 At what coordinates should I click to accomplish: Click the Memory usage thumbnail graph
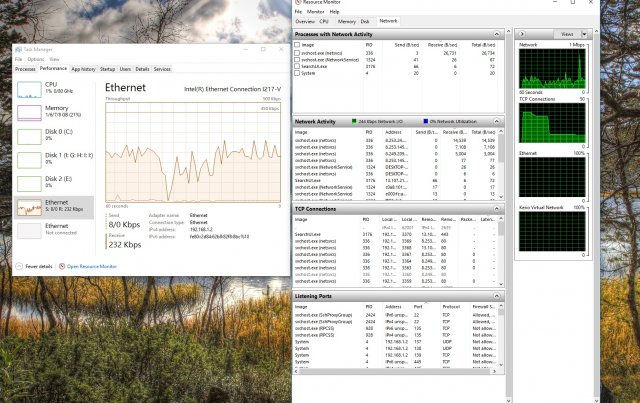click(27, 113)
